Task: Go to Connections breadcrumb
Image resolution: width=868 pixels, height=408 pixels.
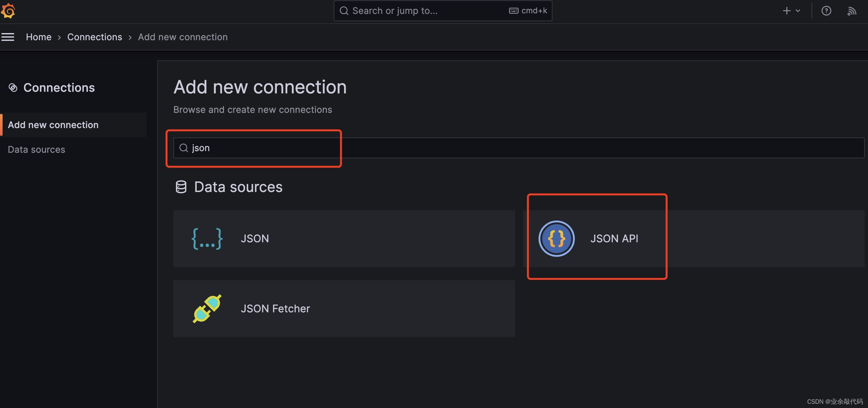Action: click(x=95, y=37)
